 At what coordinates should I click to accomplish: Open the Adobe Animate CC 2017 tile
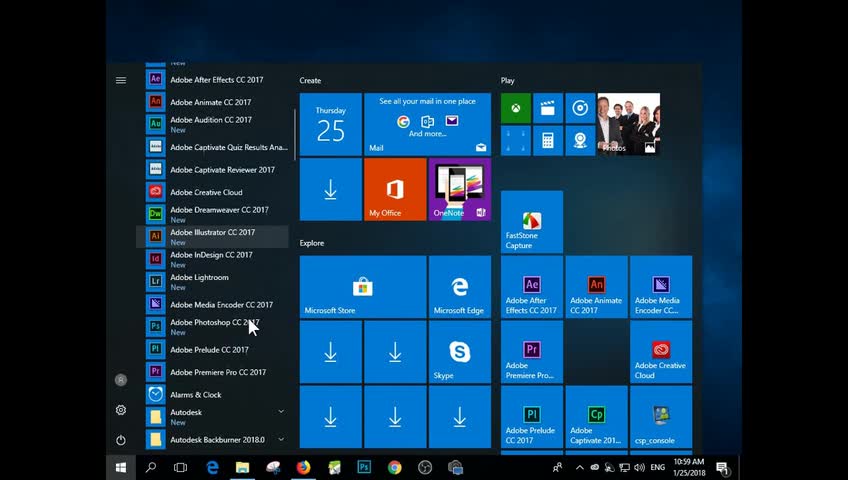pyautogui.click(x=597, y=287)
